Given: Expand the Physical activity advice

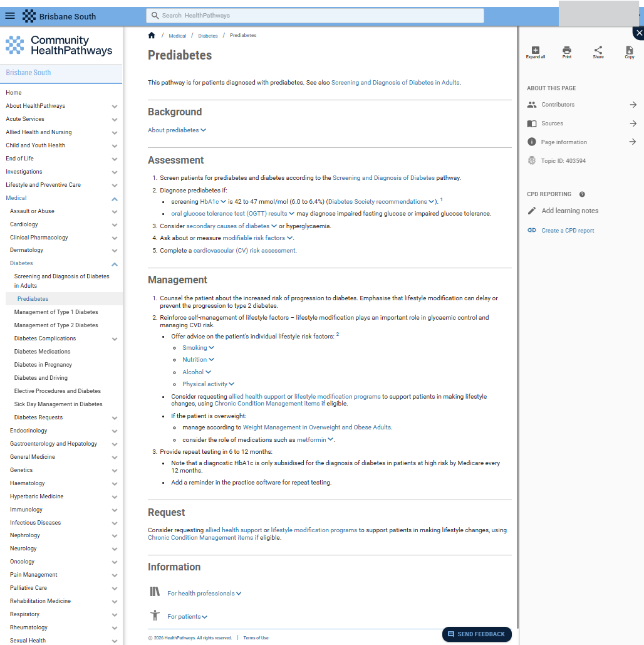Looking at the screenshot, I should click(x=208, y=384).
